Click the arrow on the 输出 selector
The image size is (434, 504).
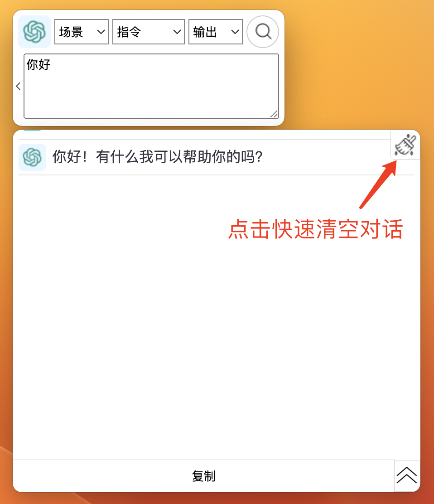pos(235,32)
